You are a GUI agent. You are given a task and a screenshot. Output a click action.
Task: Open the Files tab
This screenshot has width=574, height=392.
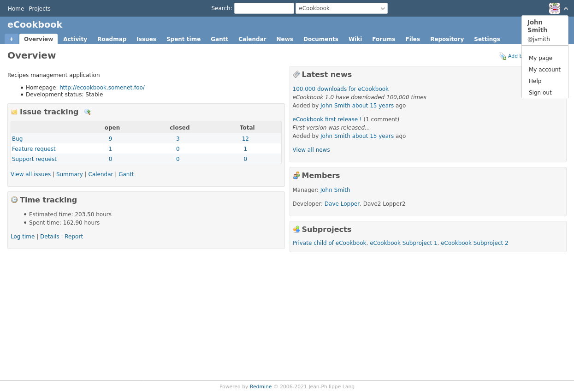coord(413,39)
